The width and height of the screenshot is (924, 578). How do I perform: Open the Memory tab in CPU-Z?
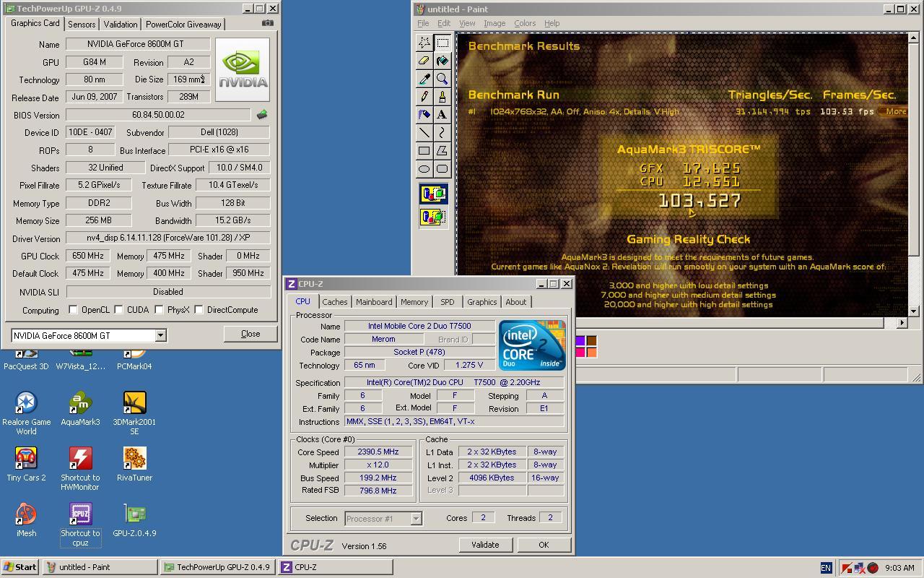pos(414,302)
